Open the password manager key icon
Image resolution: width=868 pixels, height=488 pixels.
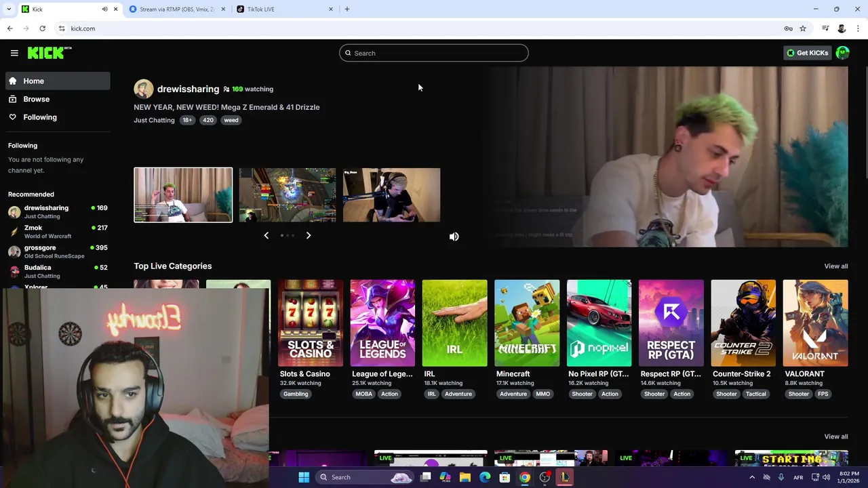pyautogui.click(x=788, y=28)
